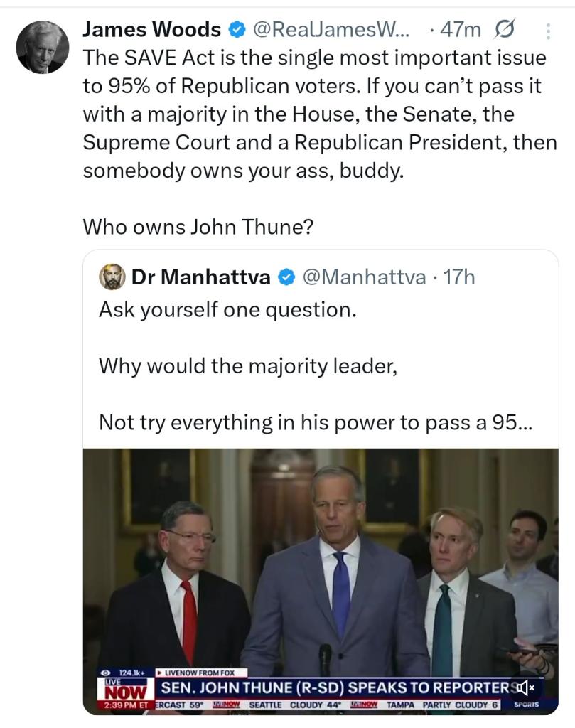Unmute the video with speaker icon
The width and height of the screenshot is (575, 728).
tap(525, 687)
